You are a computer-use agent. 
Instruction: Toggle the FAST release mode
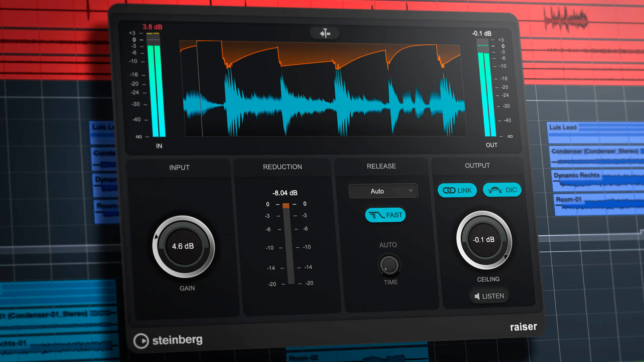(385, 215)
